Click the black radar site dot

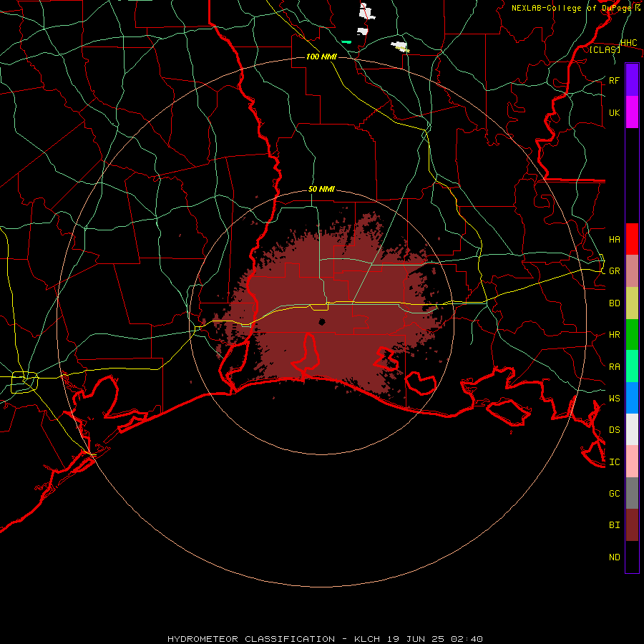pyautogui.click(x=322, y=321)
